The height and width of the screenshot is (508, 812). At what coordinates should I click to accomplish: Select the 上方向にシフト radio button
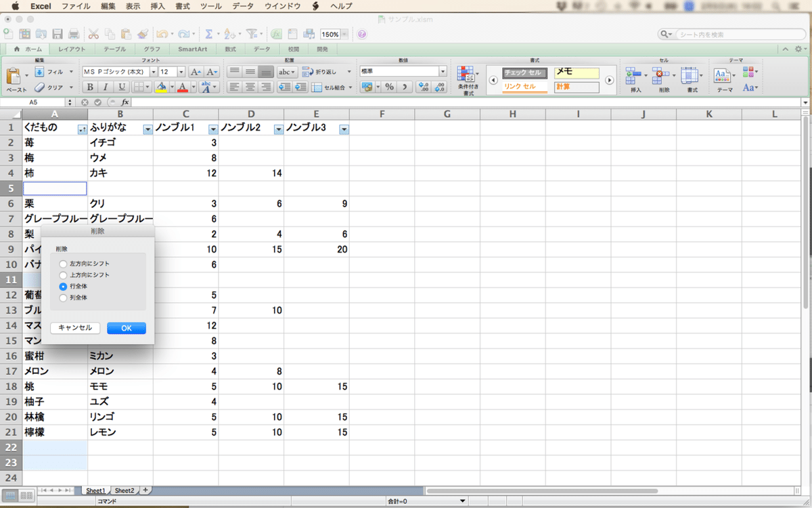point(63,275)
